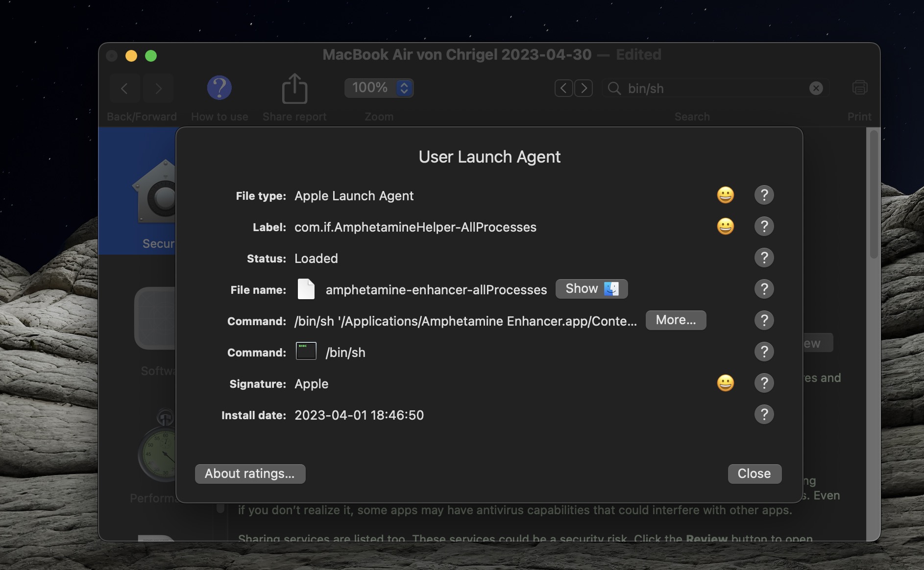Click into the search field containing bin/sh
Screen dimensions: 924x570
point(715,88)
